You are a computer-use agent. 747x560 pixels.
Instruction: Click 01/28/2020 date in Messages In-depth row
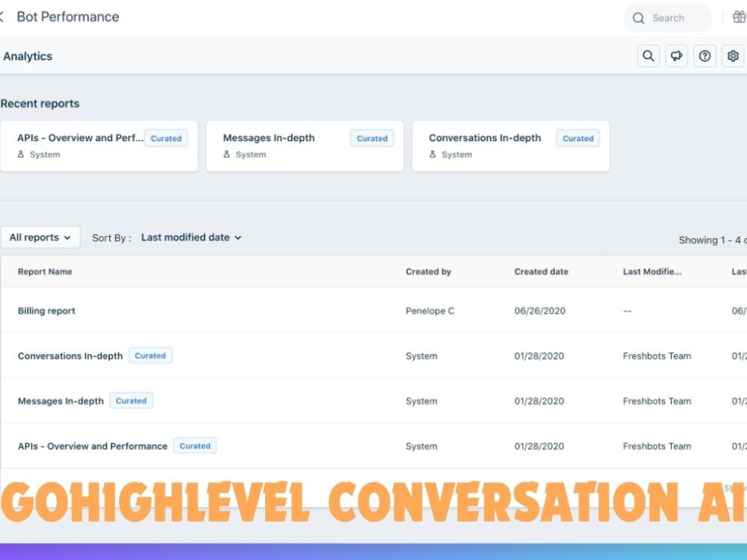(x=539, y=401)
